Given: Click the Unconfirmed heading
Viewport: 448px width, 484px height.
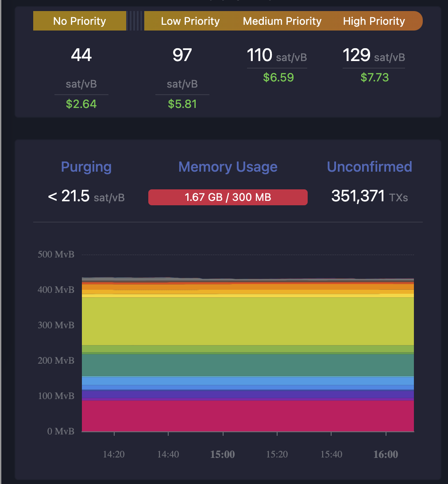Looking at the screenshot, I should 369,167.
